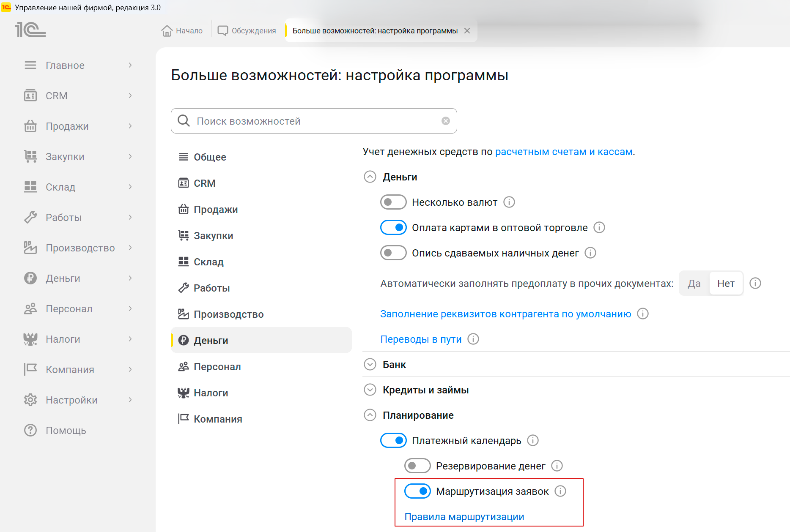Image resolution: width=790 pixels, height=532 pixels.
Task: Collapse the Деньги section
Action: pyautogui.click(x=370, y=177)
